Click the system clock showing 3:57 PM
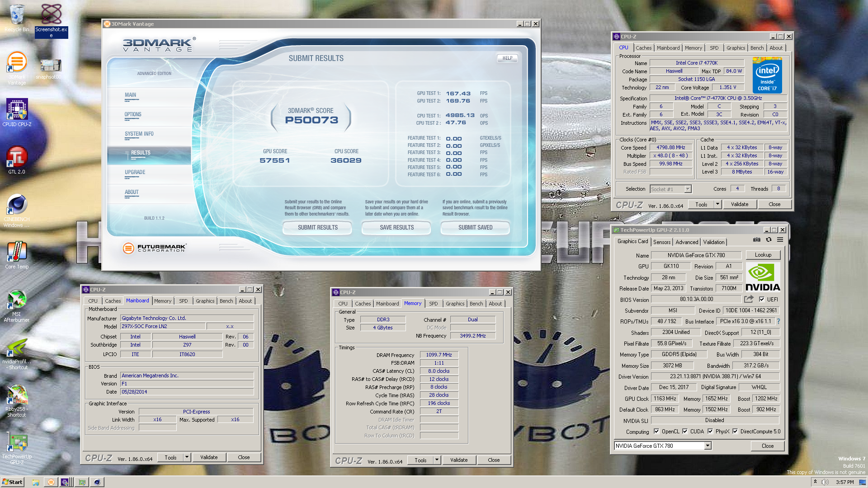This screenshot has width=868, height=488. click(x=844, y=482)
